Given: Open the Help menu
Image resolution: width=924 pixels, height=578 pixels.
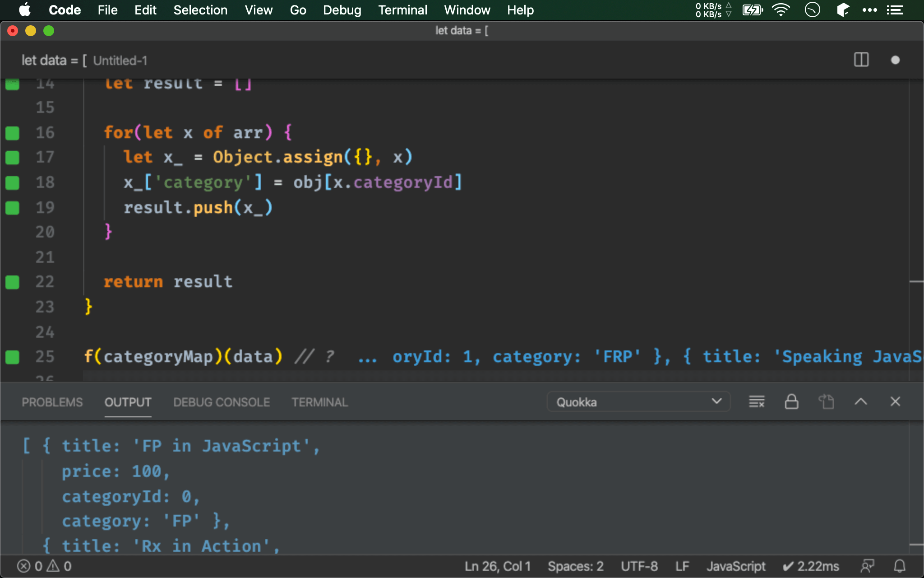Looking at the screenshot, I should (x=520, y=10).
